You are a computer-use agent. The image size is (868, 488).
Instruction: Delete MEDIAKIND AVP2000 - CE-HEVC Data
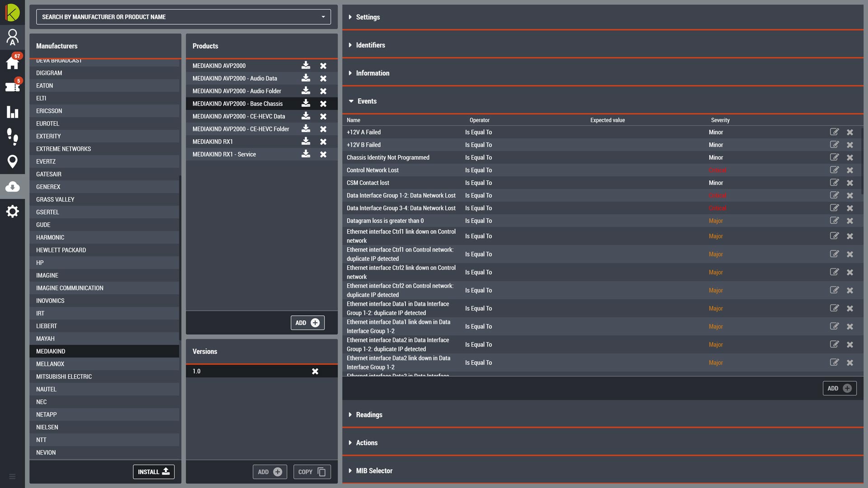[x=323, y=117]
